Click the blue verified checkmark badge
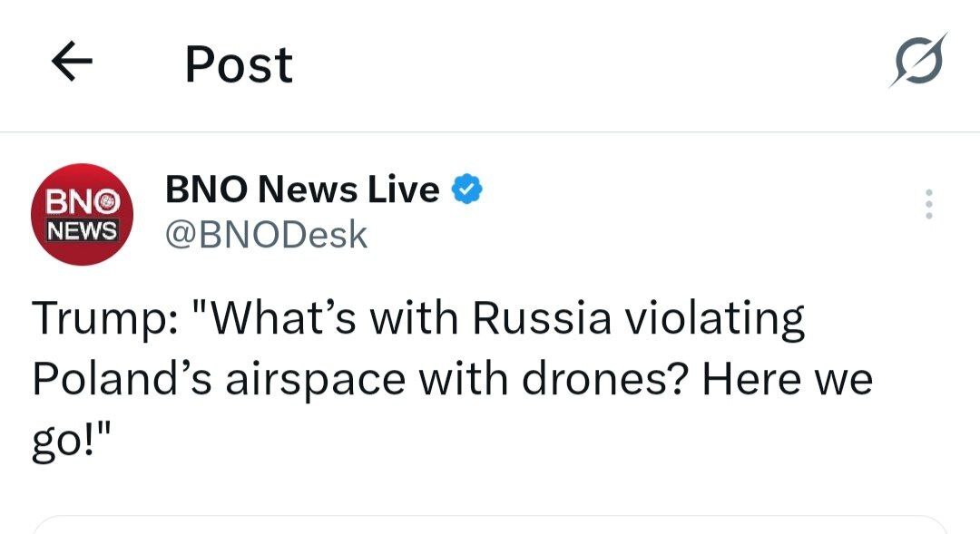The height and width of the screenshot is (534, 980). (x=466, y=190)
